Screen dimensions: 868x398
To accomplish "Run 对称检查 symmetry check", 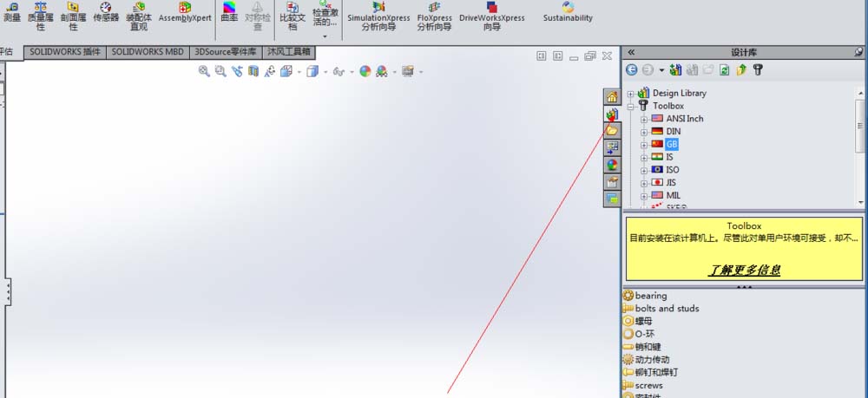I will pyautogui.click(x=258, y=16).
